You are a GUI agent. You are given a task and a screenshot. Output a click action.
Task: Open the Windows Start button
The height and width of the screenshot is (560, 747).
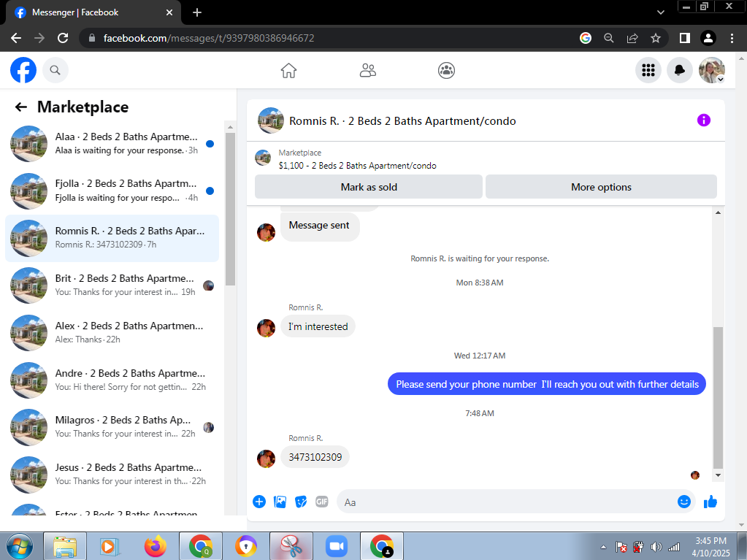[x=20, y=547]
